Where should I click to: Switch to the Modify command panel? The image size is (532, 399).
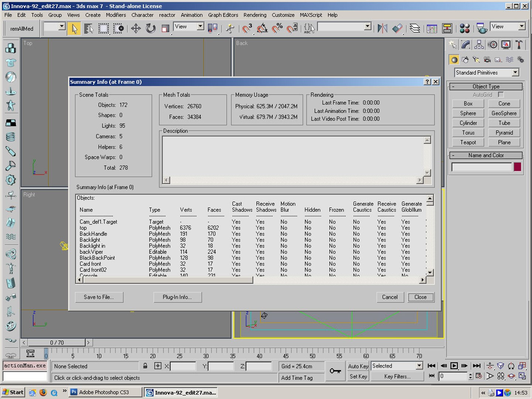point(465,45)
